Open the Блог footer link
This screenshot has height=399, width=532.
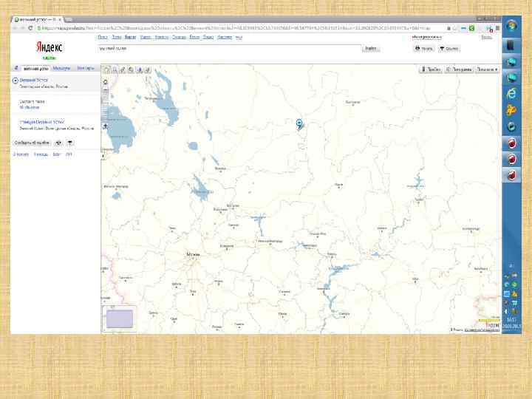point(56,154)
